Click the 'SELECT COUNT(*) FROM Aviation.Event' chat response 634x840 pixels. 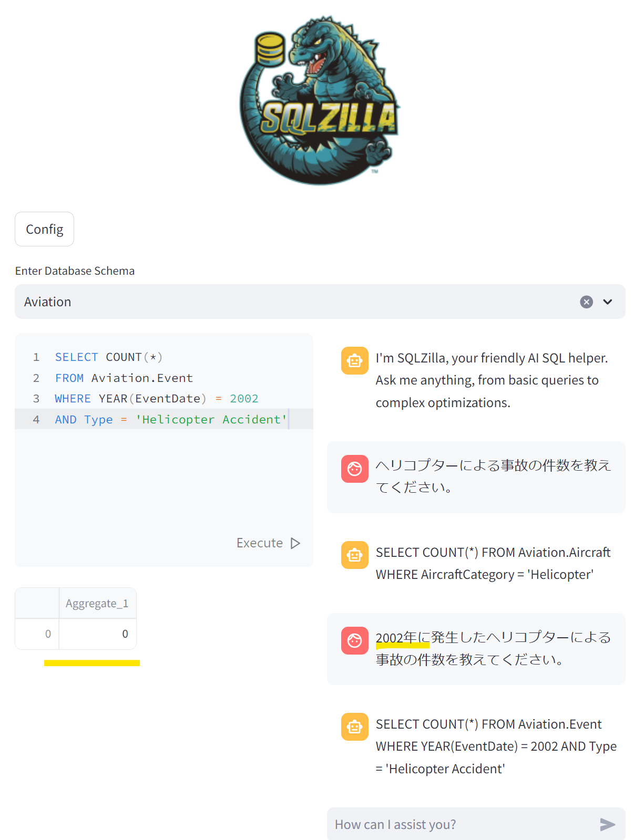[x=496, y=746]
